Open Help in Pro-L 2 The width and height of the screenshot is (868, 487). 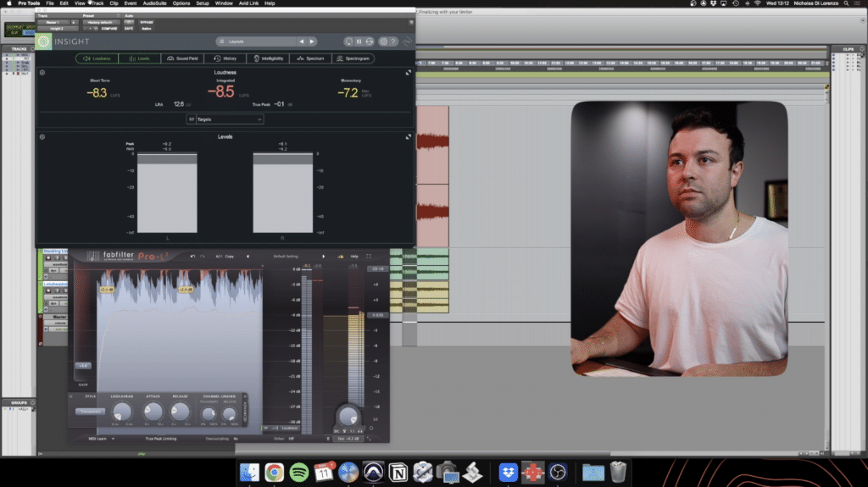click(354, 257)
